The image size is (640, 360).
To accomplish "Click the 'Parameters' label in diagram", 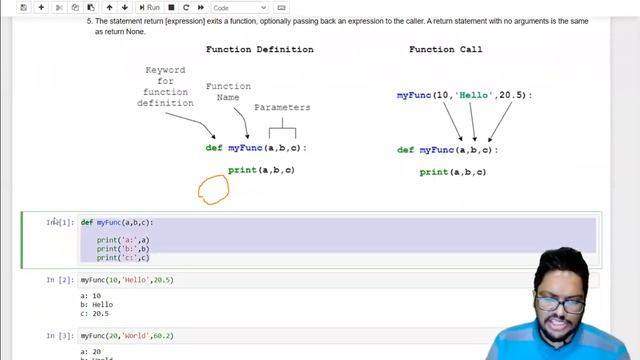I will [282, 107].
